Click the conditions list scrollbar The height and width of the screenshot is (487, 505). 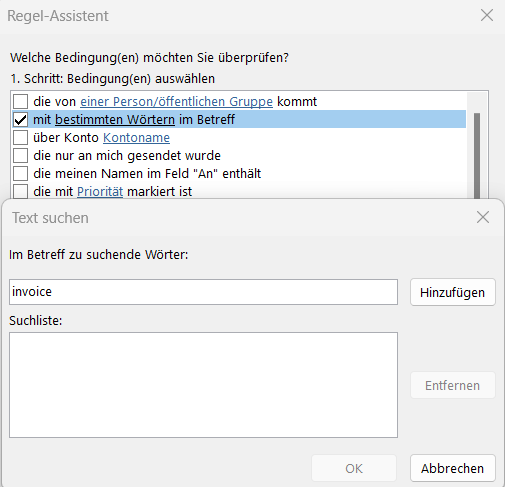(x=477, y=155)
